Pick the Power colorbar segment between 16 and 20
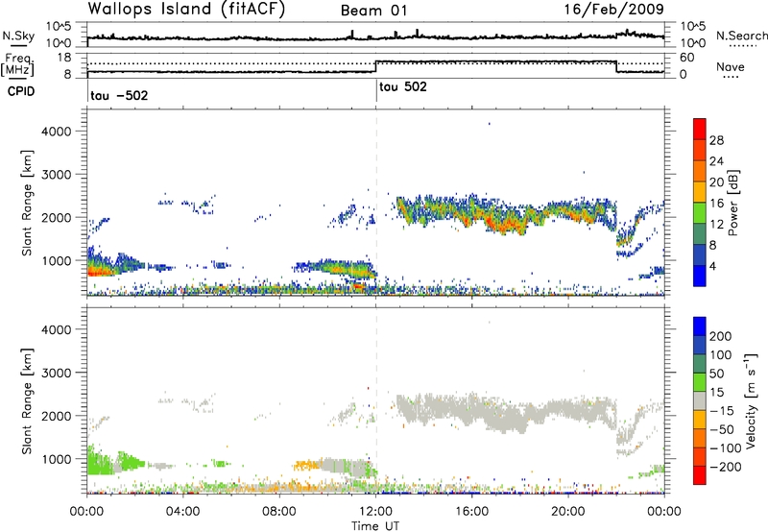The height and width of the screenshot is (532, 768). (x=700, y=192)
